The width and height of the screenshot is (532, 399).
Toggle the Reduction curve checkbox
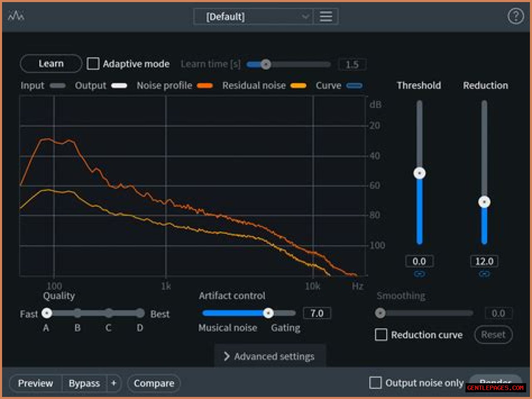(381, 335)
